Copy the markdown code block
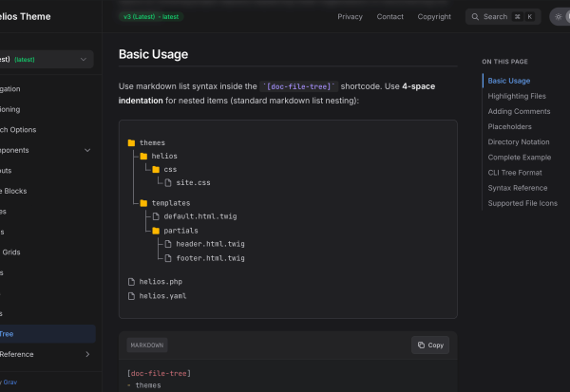This screenshot has height=392, width=570. point(430,345)
